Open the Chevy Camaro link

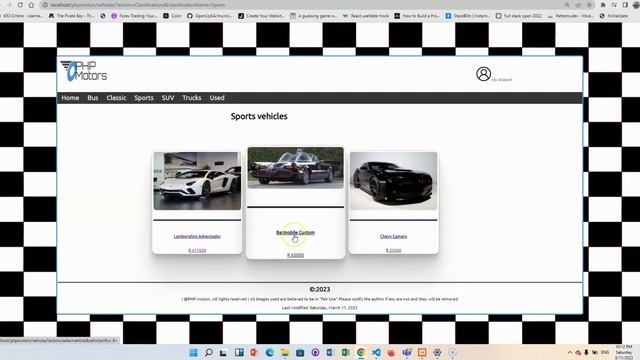393,236
